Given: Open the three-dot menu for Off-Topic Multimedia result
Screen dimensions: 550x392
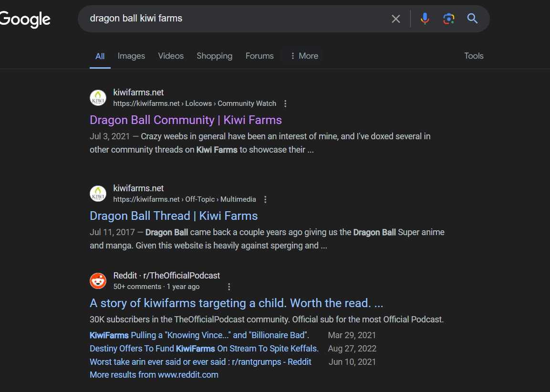Looking at the screenshot, I should coord(265,199).
